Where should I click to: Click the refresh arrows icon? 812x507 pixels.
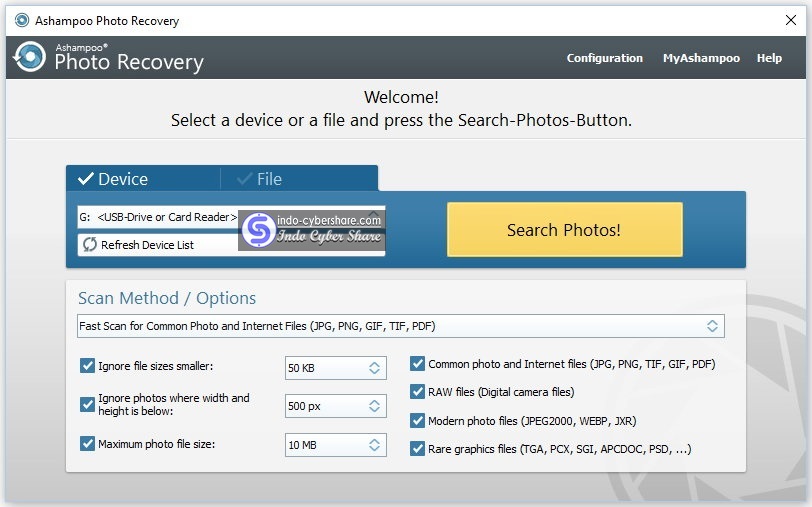90,244
